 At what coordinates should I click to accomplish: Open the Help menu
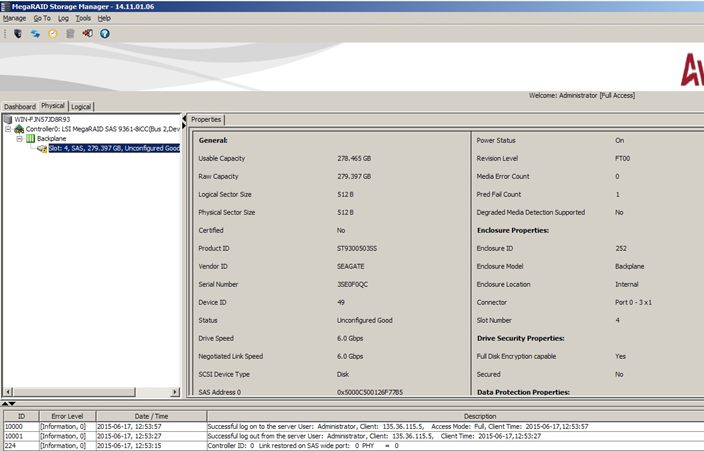(104, 18)
